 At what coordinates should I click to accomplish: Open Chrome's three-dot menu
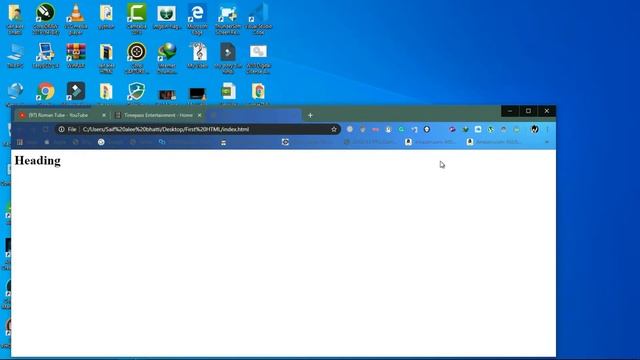pos(547,129)
